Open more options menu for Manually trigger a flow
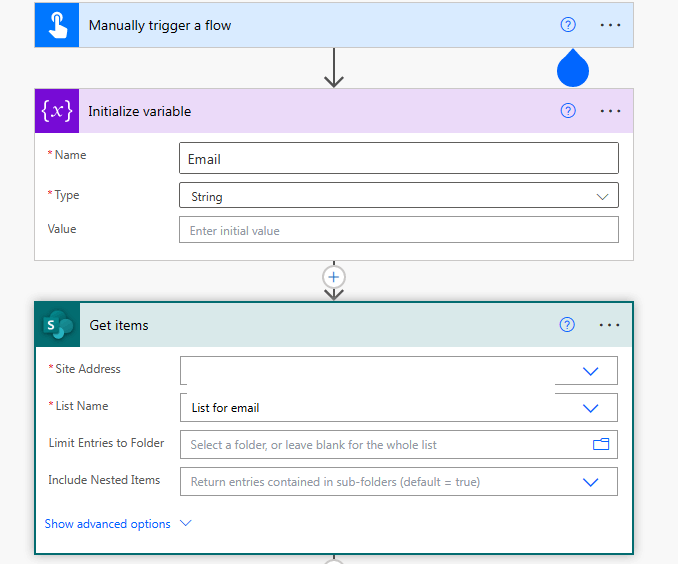This screenshot has height=564, width=678. tap(610, 25)
